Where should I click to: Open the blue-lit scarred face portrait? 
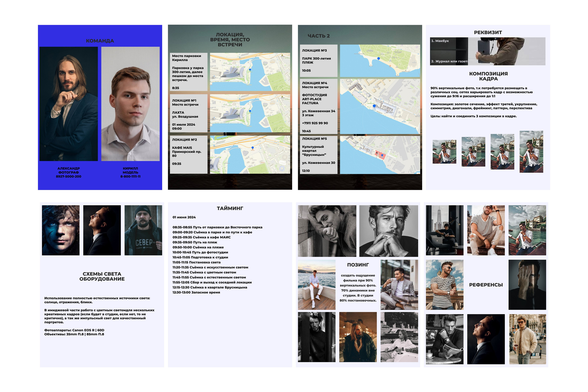[x=60, y=230]
